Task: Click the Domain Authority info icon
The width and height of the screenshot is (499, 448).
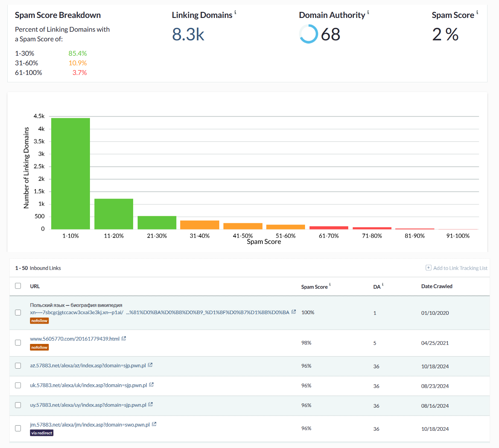Action: coord(368,12)
